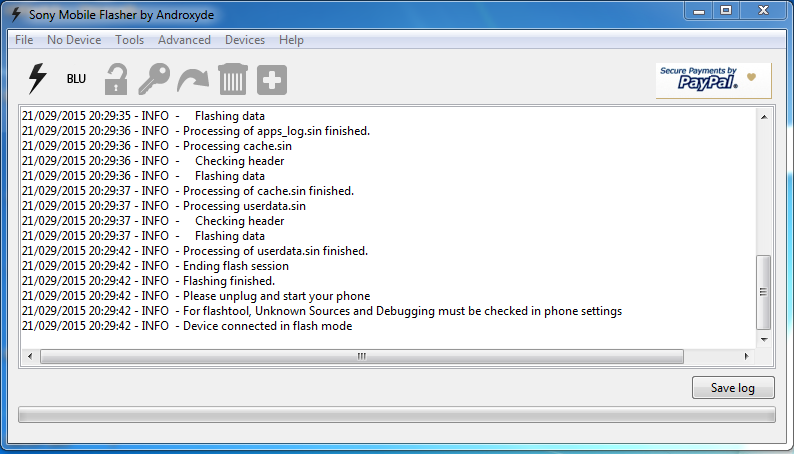794x454 pixels.
Task: Open the No Device menu
Action: tap(74, 40)
